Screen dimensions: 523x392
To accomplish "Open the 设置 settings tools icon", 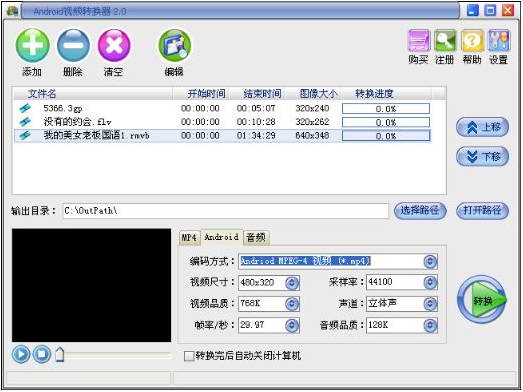I will click(499, 40).
